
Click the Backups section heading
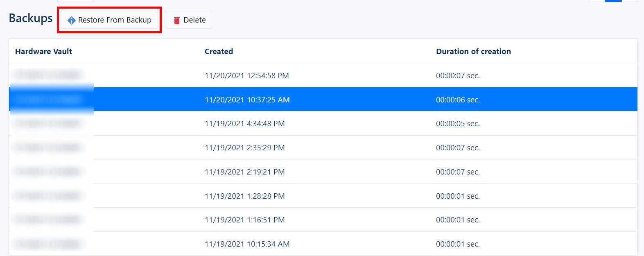pos(31,18)
